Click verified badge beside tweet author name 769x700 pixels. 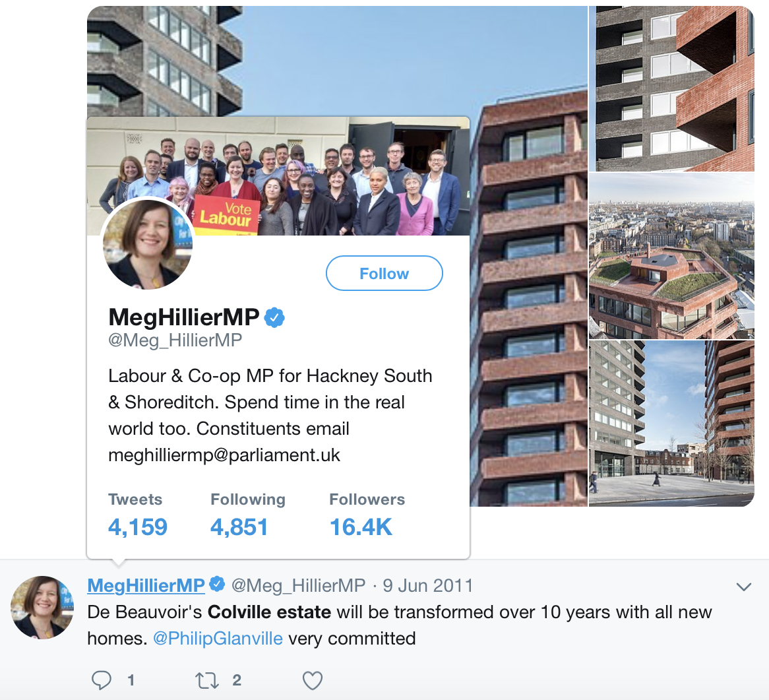pos(217,585)
